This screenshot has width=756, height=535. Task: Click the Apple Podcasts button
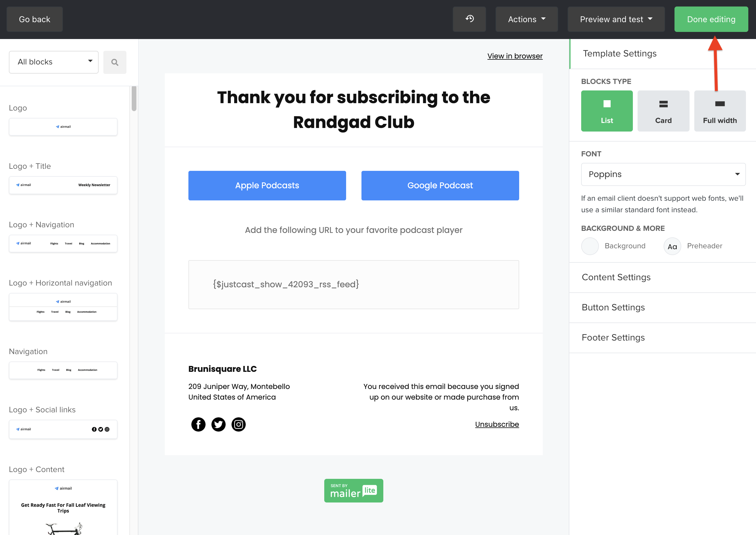267,186
